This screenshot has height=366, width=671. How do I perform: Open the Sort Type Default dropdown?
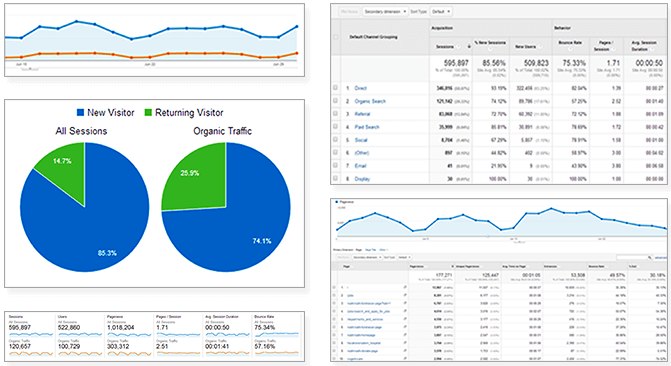point(441,12)
